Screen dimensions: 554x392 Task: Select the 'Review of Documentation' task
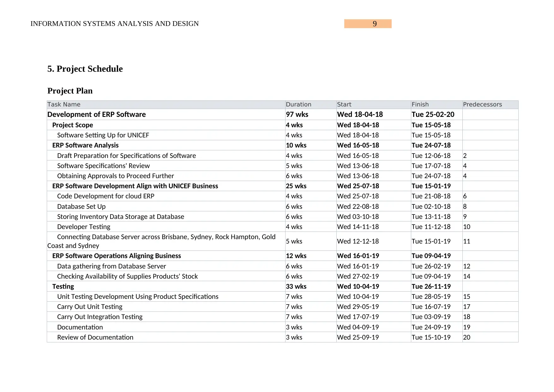(95, 337)
